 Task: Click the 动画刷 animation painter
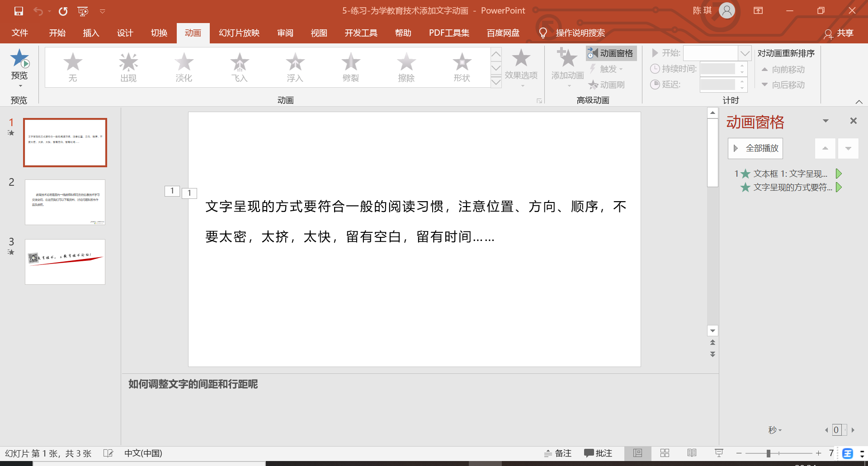(x=606, y=85)
